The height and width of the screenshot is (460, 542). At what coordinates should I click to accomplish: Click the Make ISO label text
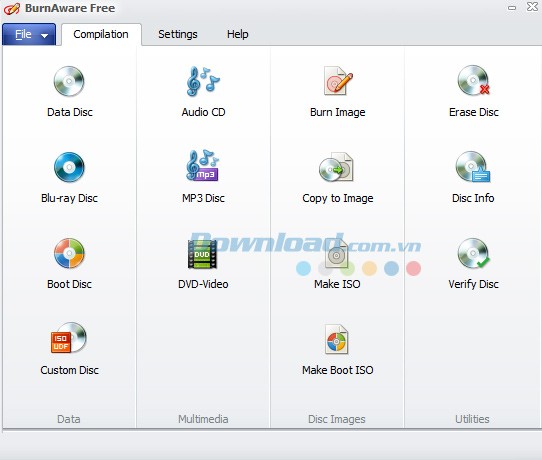pyautogui.click(x=337, y=284)
